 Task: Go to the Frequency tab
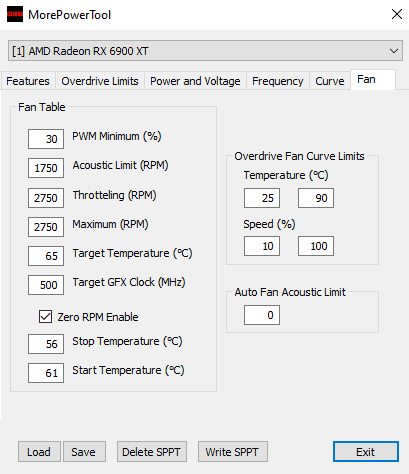(x=278, y=81)
